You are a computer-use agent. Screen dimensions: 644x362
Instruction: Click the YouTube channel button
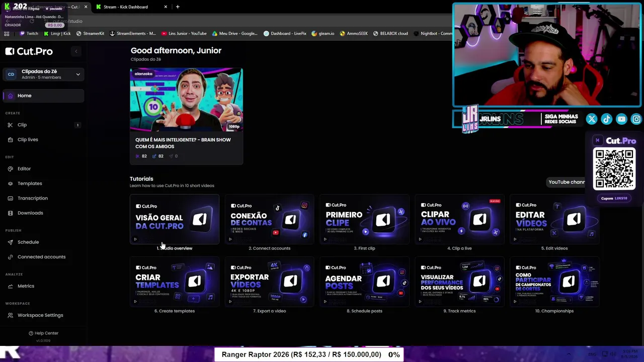(x=567, y=182)
